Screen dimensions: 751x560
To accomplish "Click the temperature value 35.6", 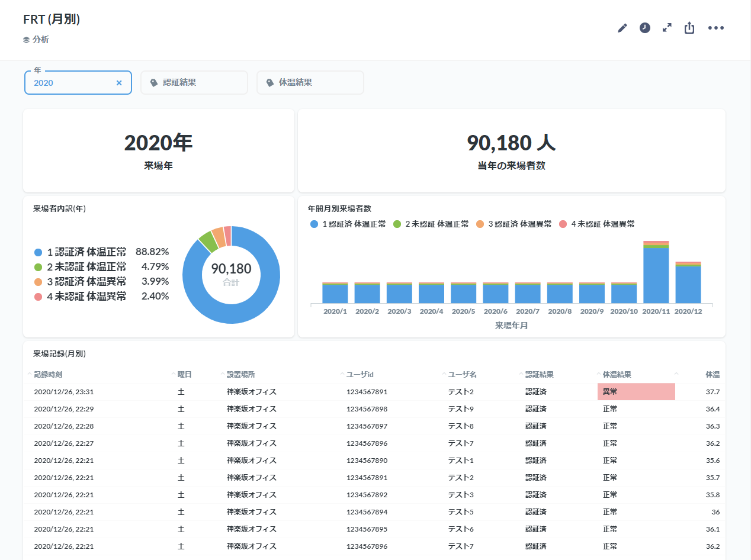I will pos(713,461).
